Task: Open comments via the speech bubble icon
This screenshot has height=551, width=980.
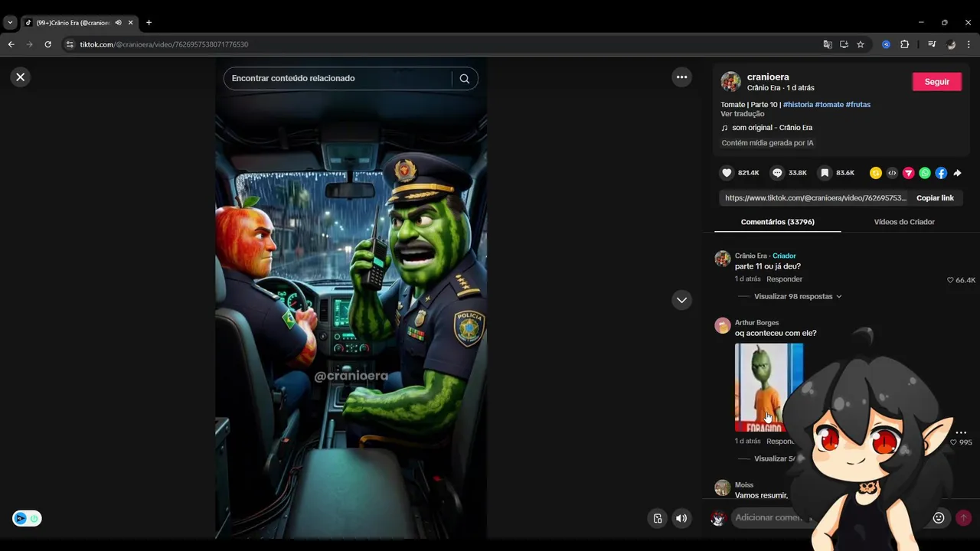Action: pos(777,173)
